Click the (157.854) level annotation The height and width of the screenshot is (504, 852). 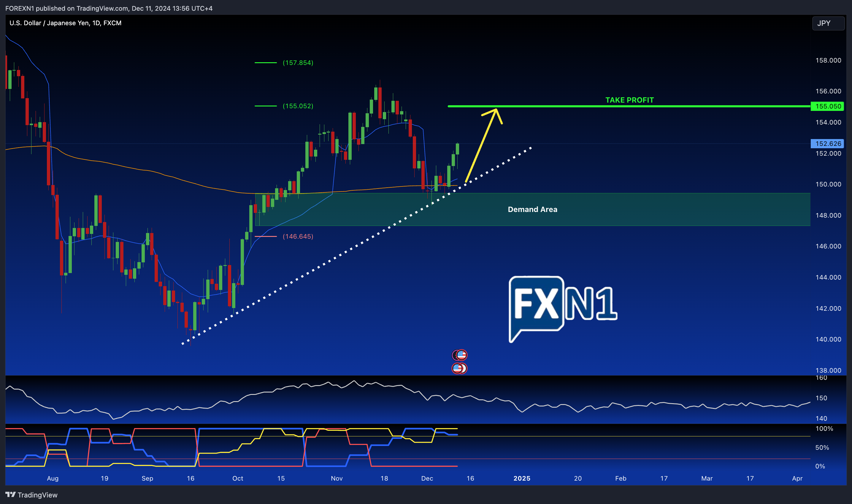(x=298, y=63)
